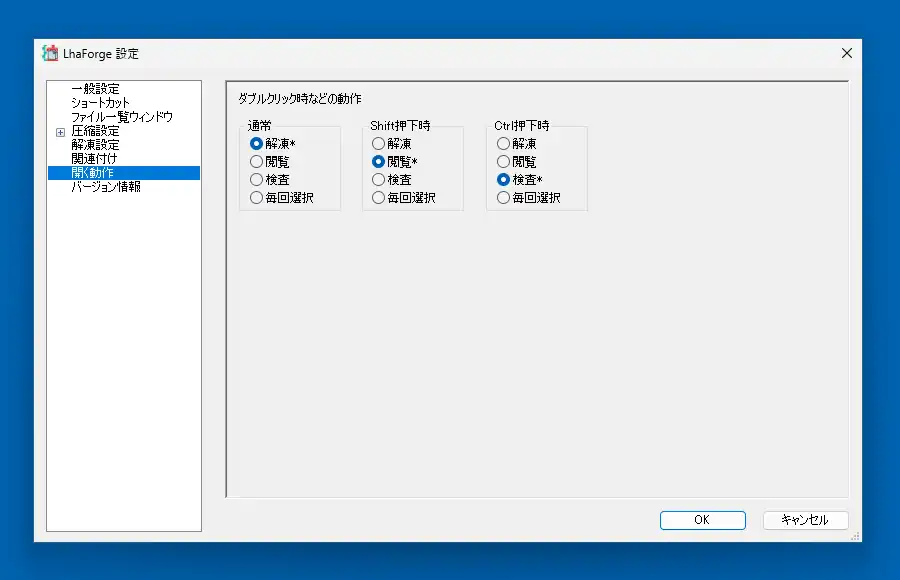This screenshot has height=580, width=900.
Task: Expand the 圧縮設定 tree node
Action: click(x=60, y=132)
